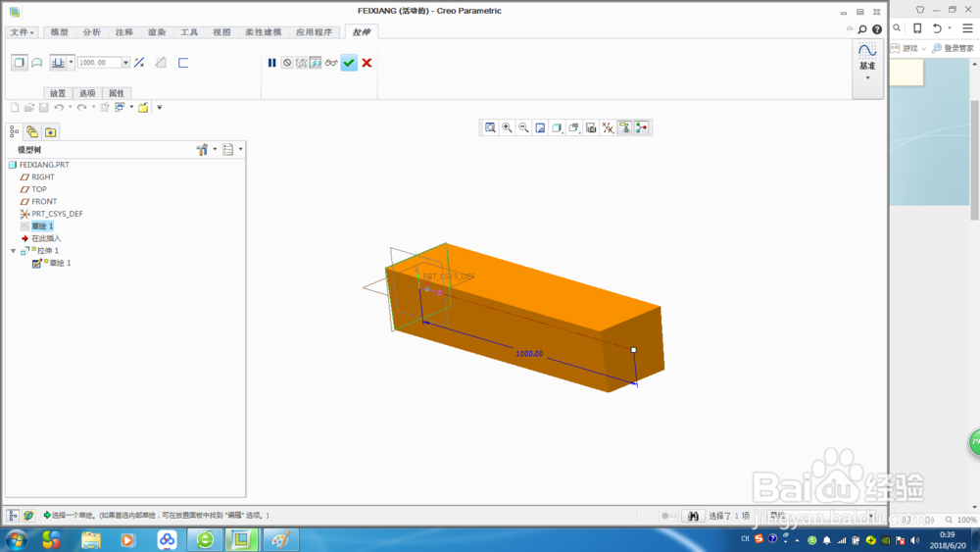Image resolution: width=980 pixels, height=552 pixels.
Task: Click the switch windows icon
Action: tap(120, 108)
